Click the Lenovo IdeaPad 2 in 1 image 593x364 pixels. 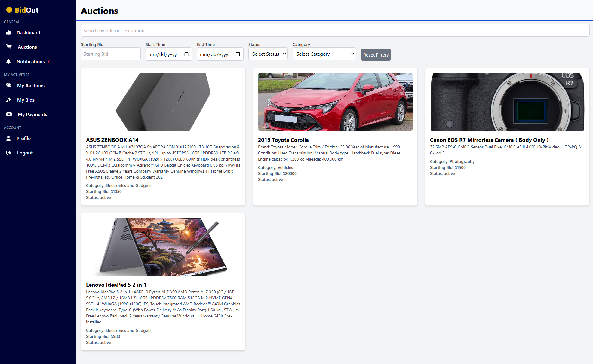pyautogui.click(x=163, y=247)
